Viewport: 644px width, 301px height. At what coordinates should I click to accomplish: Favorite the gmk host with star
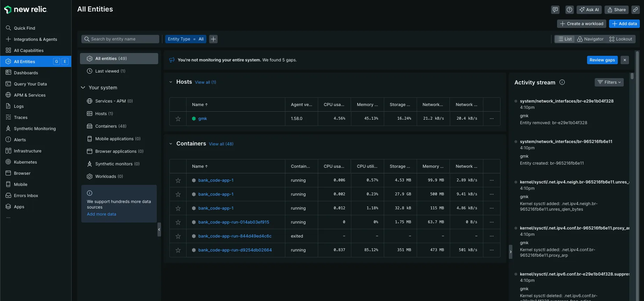(x=178, y=119)
